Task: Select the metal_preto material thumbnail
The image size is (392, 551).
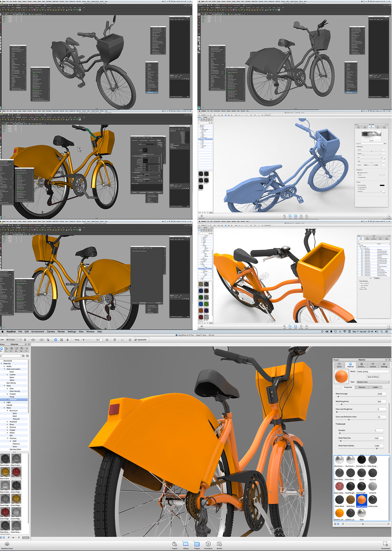Action: tap(372, 499)
